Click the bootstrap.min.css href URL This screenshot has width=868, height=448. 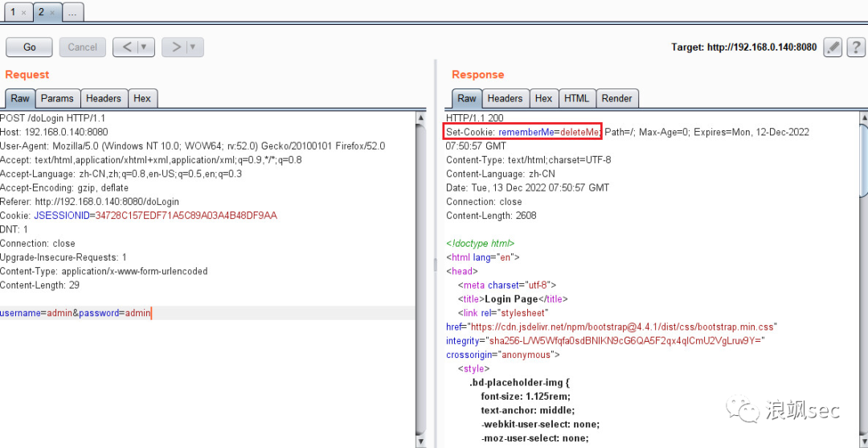(x=623, y=327)
